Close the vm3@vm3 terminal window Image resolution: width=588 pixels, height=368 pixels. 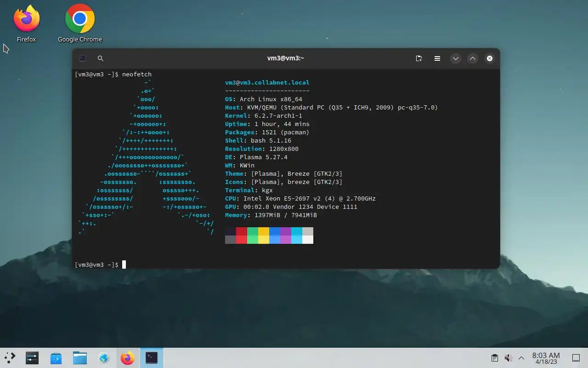coord(490,58)
